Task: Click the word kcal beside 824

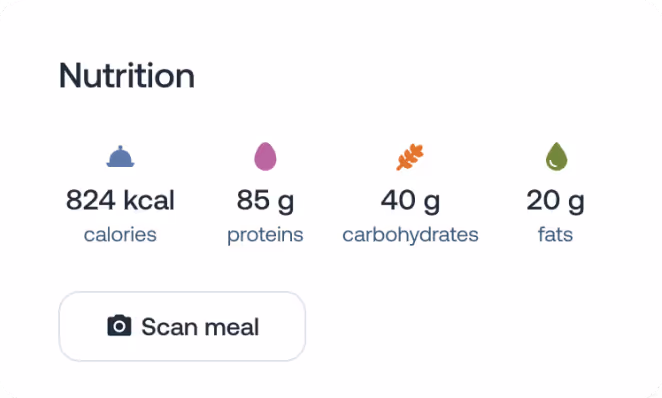Action: (149, 200)
